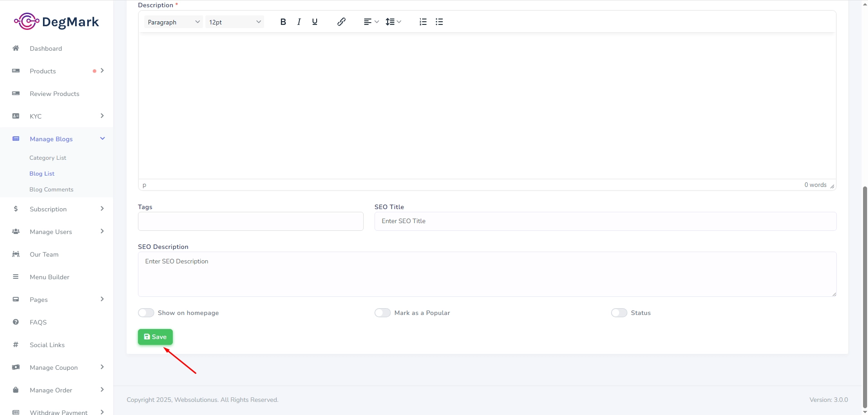868x415 pixels.
Task: Open the Our Team menu item
Action: click(x=44, y=254)
